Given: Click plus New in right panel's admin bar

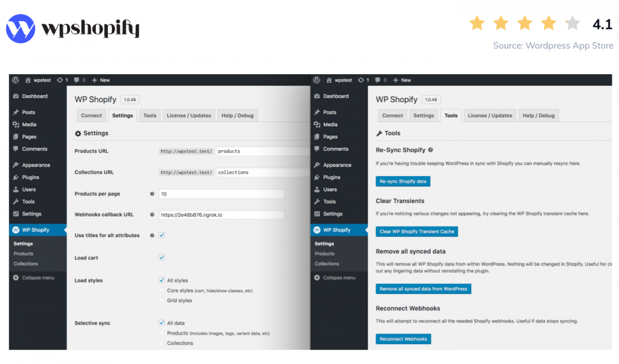Looking at the screenshot, I should (x=402, y=80).
